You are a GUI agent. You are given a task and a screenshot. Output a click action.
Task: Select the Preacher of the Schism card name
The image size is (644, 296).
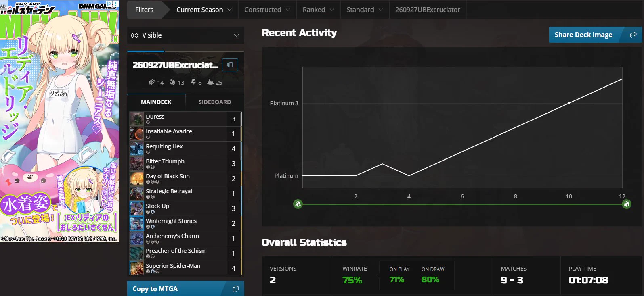(x=176, y=251)
